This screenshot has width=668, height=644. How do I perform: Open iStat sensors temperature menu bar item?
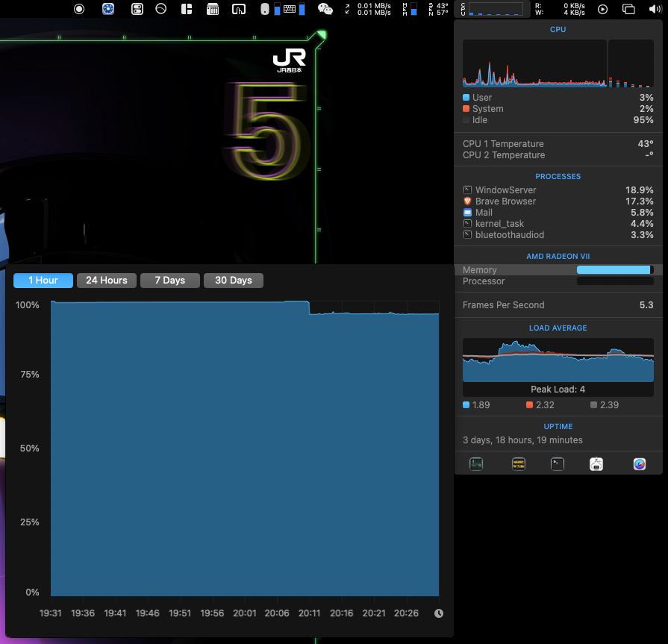coord(438,9)
